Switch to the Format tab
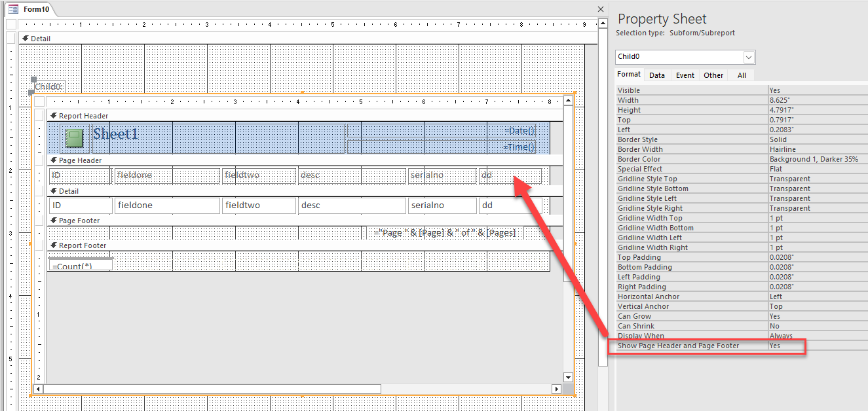This screenshot has width=868, height=411. (629, 75)
